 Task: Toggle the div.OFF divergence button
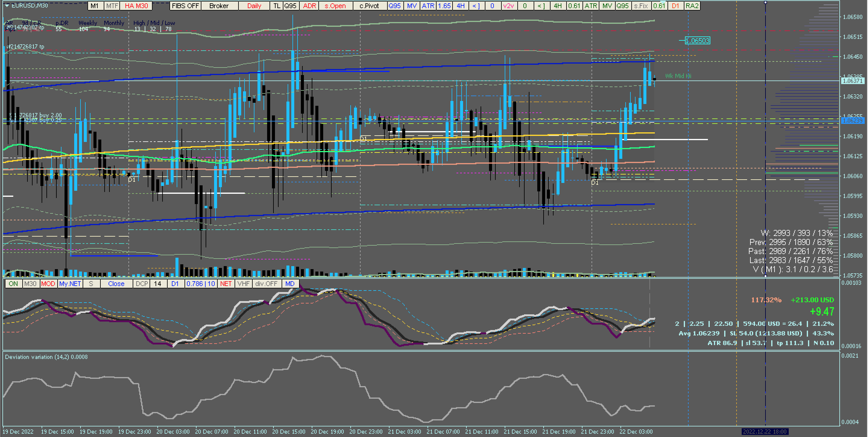[266, 284]
